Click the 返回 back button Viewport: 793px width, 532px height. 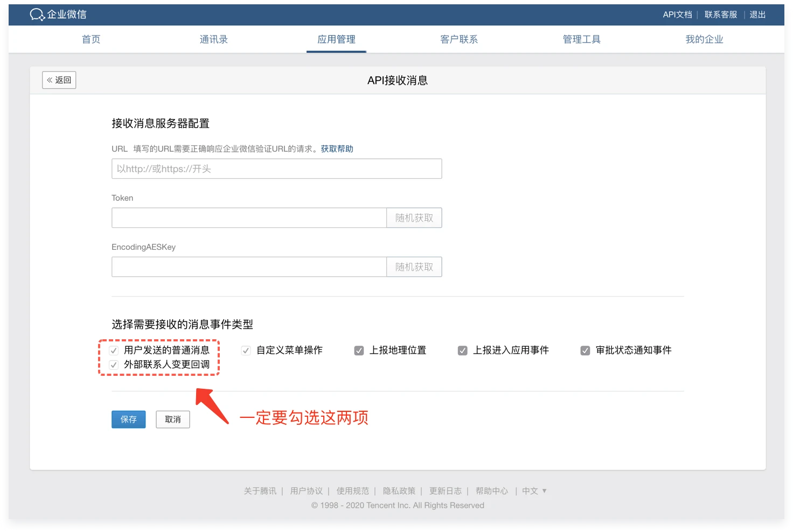(x=59, y=80)
